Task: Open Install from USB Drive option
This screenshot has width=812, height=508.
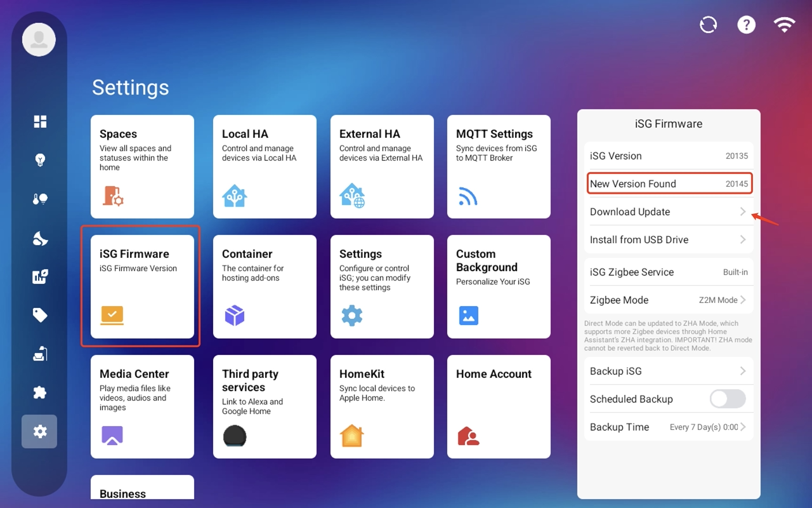Action: tap(668, 240)
